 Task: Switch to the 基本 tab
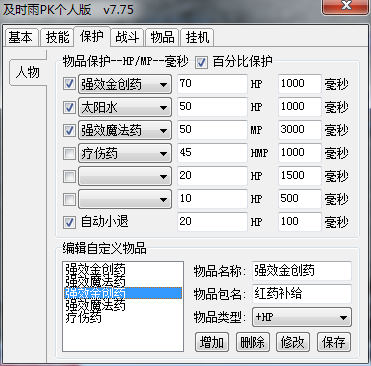click(21, 37)
